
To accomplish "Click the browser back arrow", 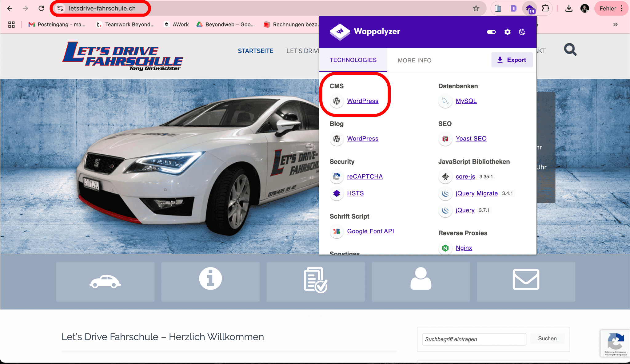I will [x=10, y=8].
